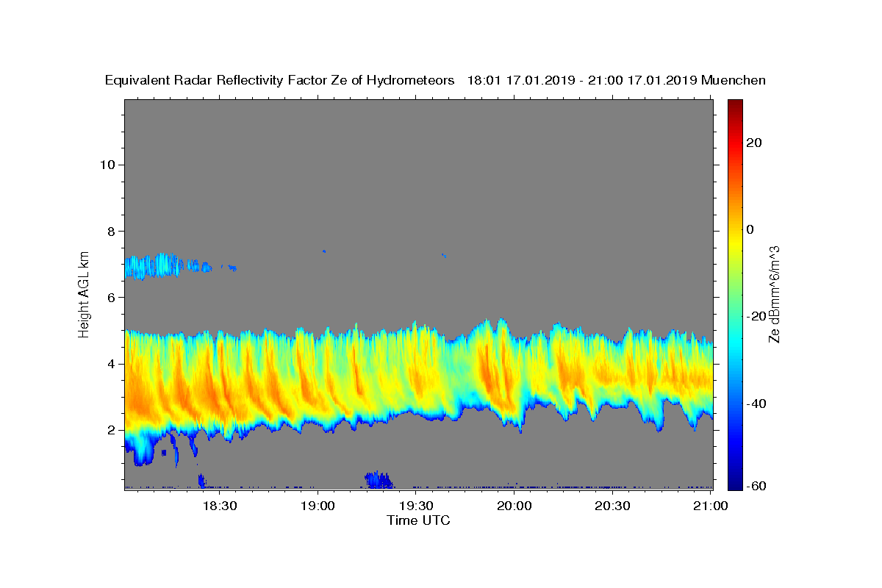This screenshot has width=882, height=588.
Task: Click the height tick label '10'
Action: [x=107, y=165]
